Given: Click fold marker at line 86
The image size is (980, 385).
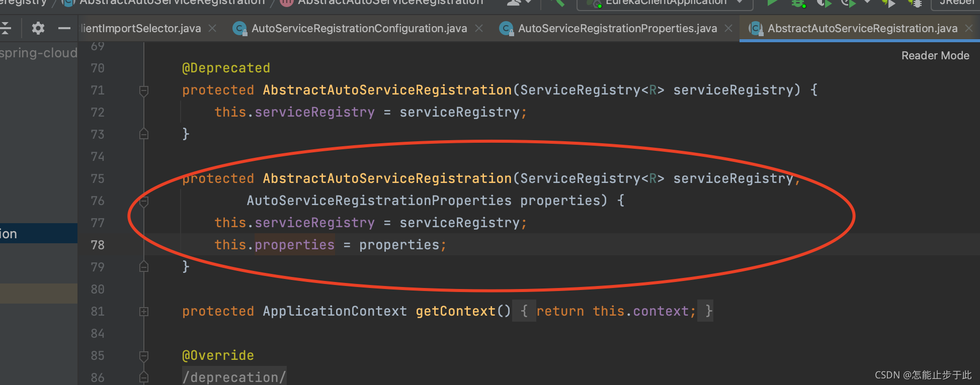Looking at the screenshot, I should 144,377.
